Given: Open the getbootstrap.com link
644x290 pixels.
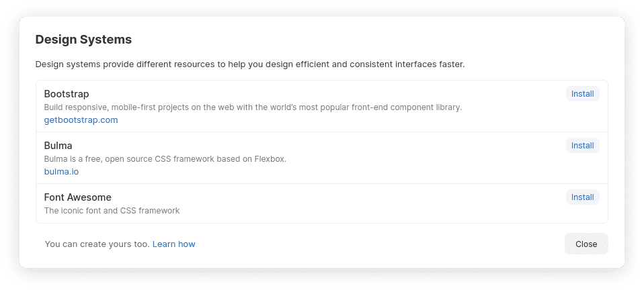Looking at the screenshot, I should [81, 120].
